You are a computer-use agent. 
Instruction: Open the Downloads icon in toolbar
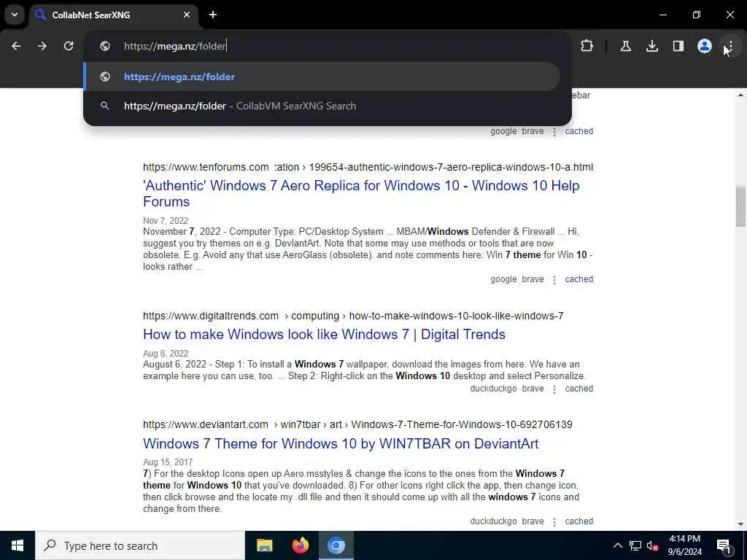click(652, 46)
